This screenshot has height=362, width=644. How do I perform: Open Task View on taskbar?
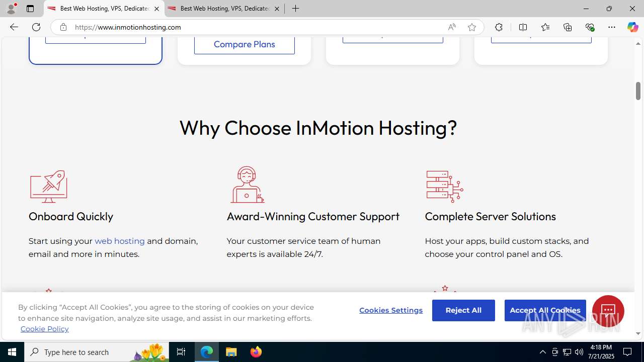point(181,352)
